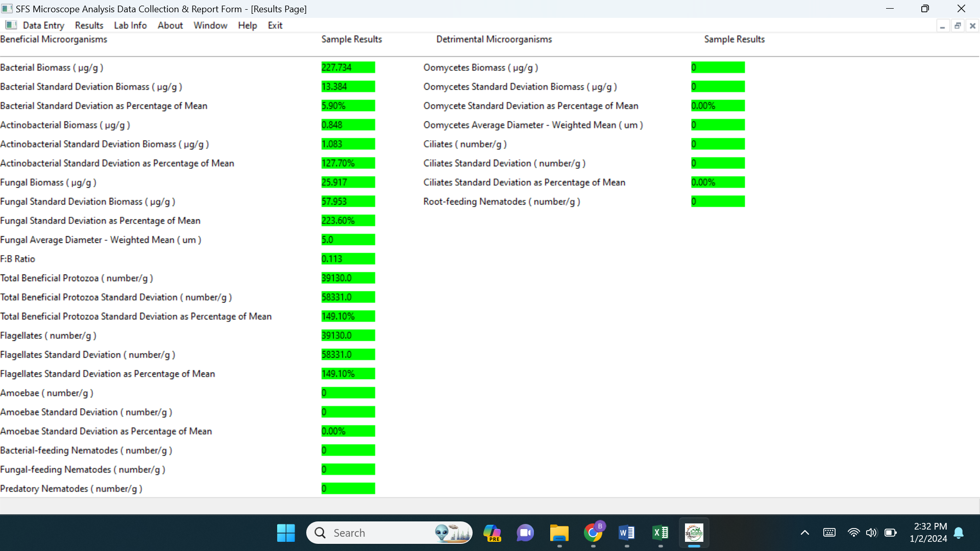
Task: Click the Predatory Nematodes value field
Action: (x=348, y=488)
